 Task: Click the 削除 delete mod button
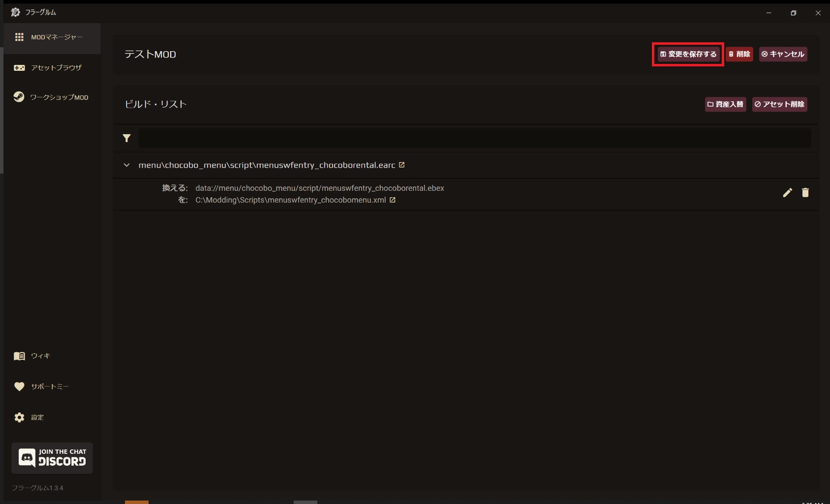point(739,54)
